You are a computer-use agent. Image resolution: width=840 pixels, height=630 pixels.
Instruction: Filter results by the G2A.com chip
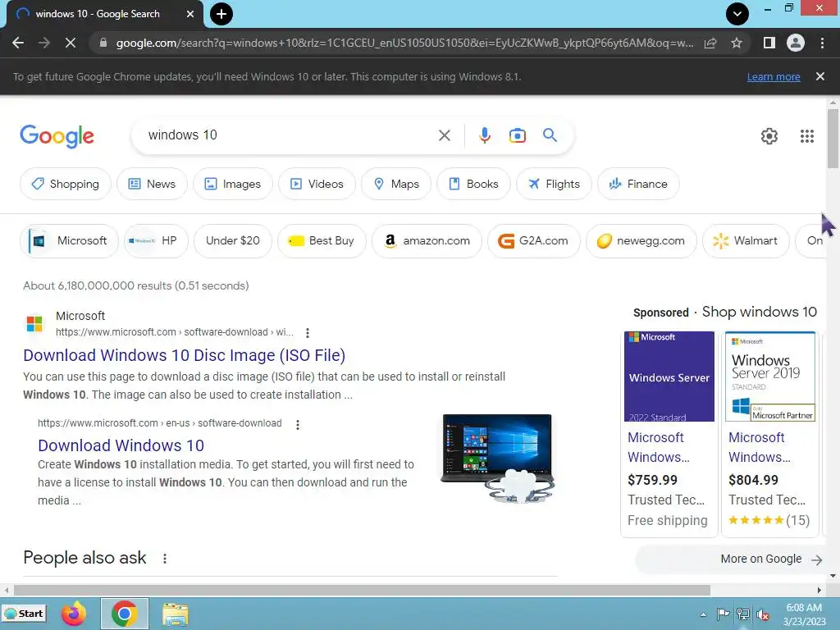(533, 240)
